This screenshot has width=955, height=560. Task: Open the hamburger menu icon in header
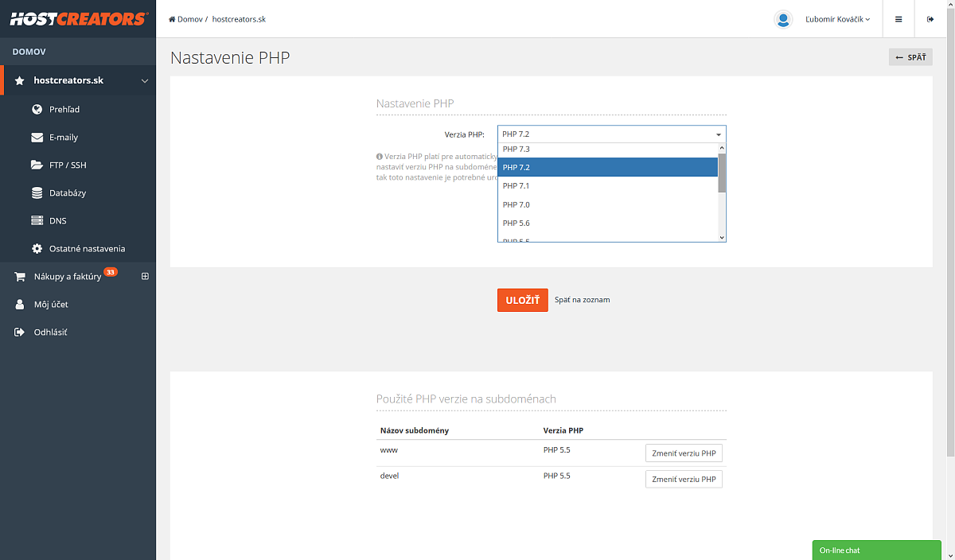[898, 19]
